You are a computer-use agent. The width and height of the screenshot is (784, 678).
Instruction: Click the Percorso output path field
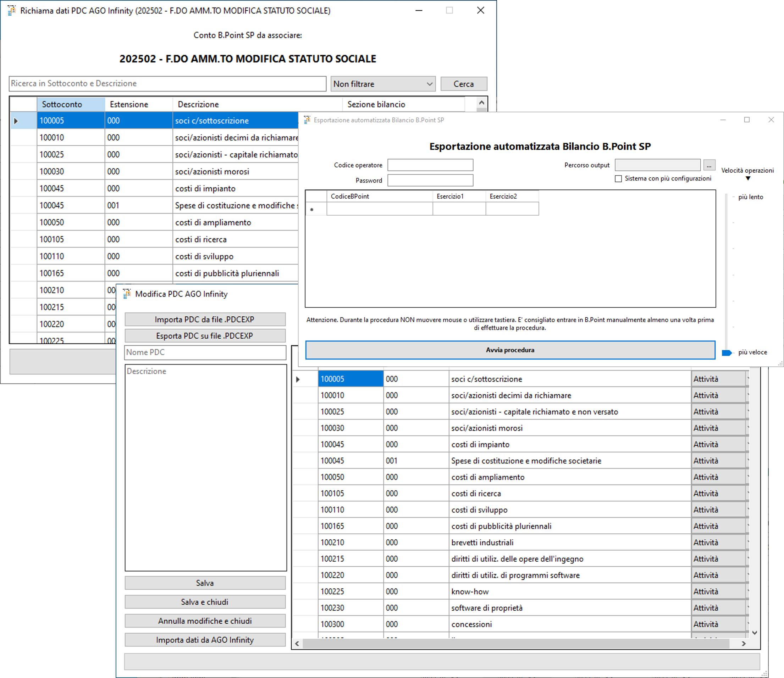pos(658,165)
